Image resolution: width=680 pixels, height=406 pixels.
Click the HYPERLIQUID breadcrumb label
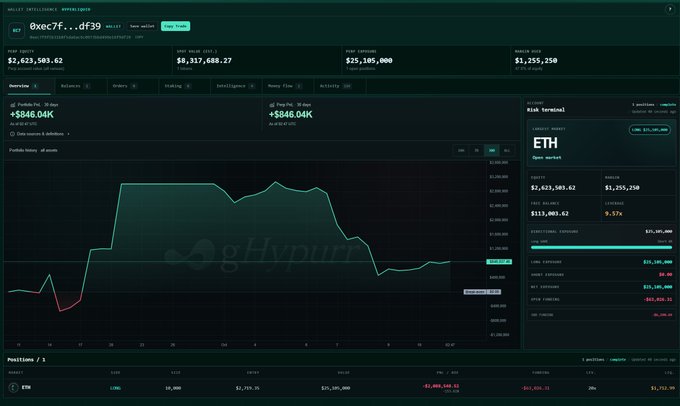tap(76, 9)
